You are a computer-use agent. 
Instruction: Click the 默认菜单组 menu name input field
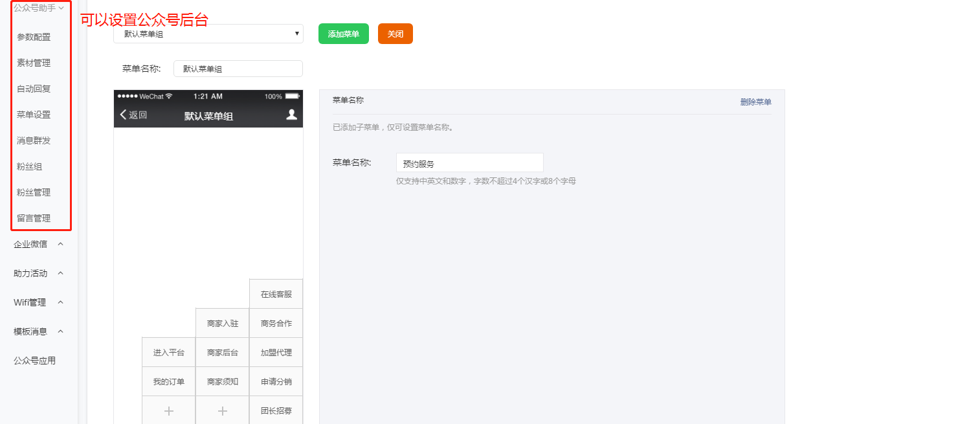pos(238,69)
